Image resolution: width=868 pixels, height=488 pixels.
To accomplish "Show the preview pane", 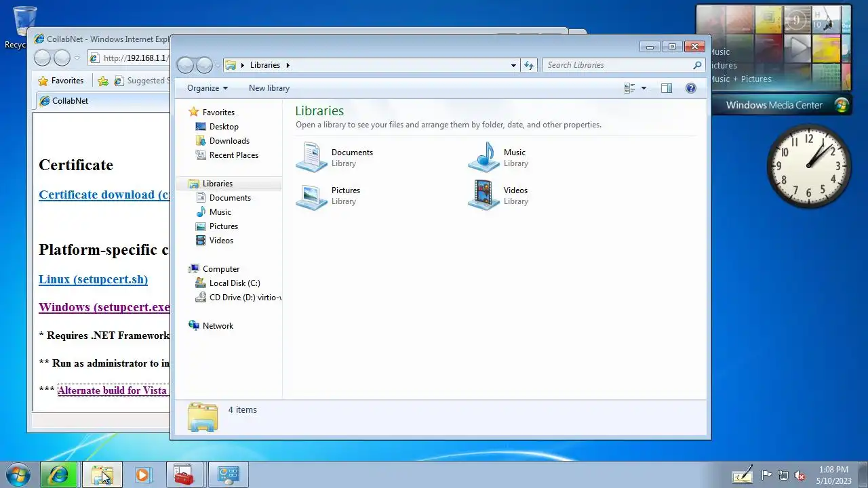I will pos(667,88).
